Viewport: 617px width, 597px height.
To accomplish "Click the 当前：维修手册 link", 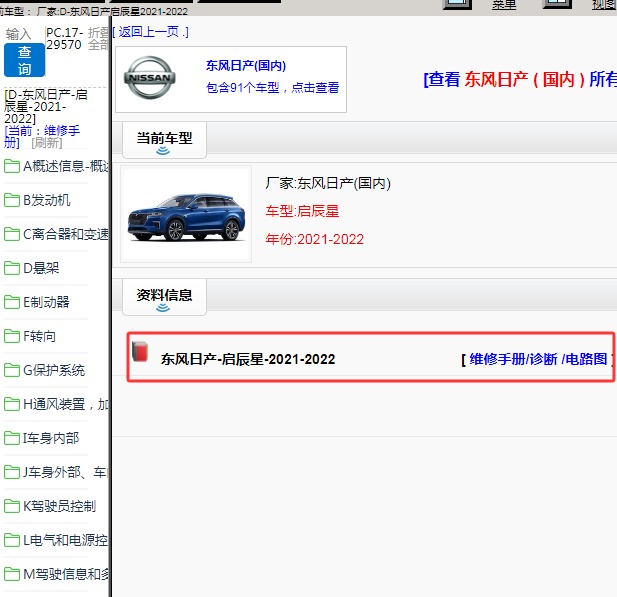I will [x=42, y=136].
